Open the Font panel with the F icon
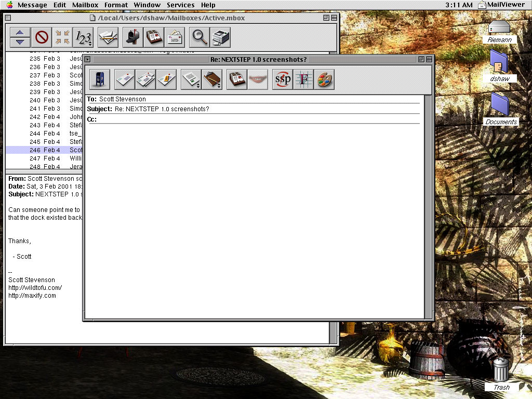The height and width of the screenshot is (399, 532). [303, 79]
